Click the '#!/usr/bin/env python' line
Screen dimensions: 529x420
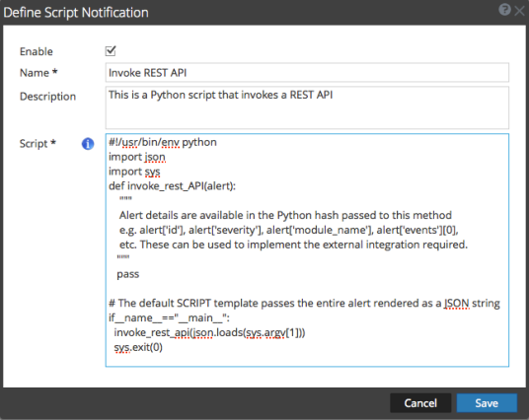click(x=163, y=142)
